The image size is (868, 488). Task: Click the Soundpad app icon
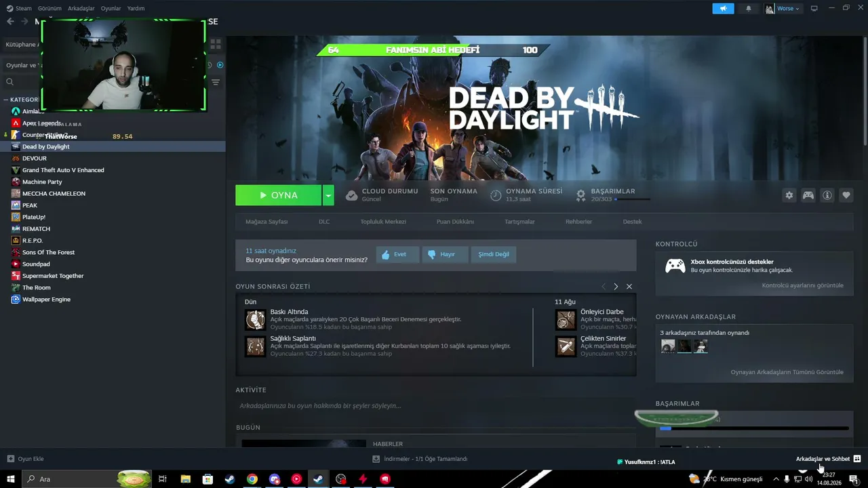click(x=16, y=264)
